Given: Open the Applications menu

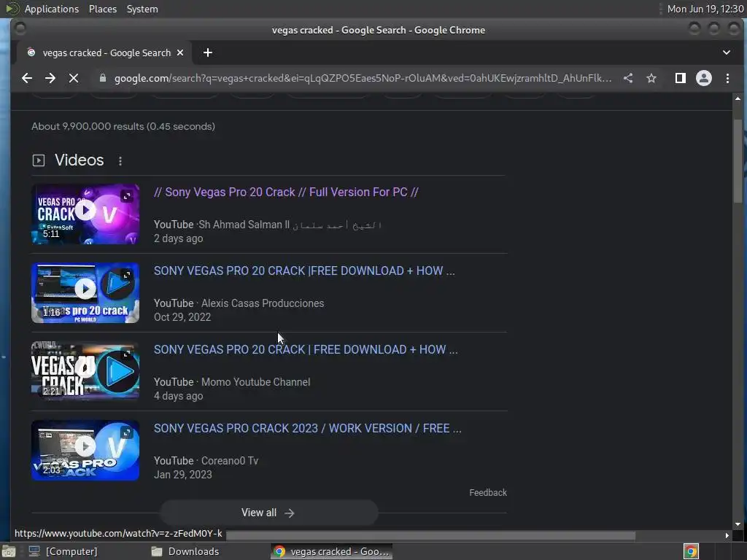Looking at the screenshot, I should coord(52,9).
